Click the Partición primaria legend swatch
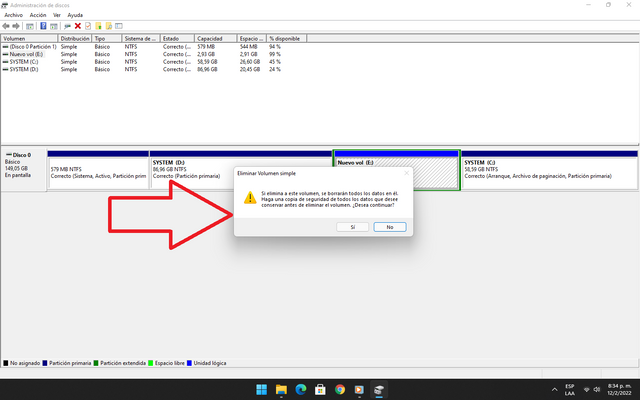Screen dimensions: 640x400 tap(45, 363)
